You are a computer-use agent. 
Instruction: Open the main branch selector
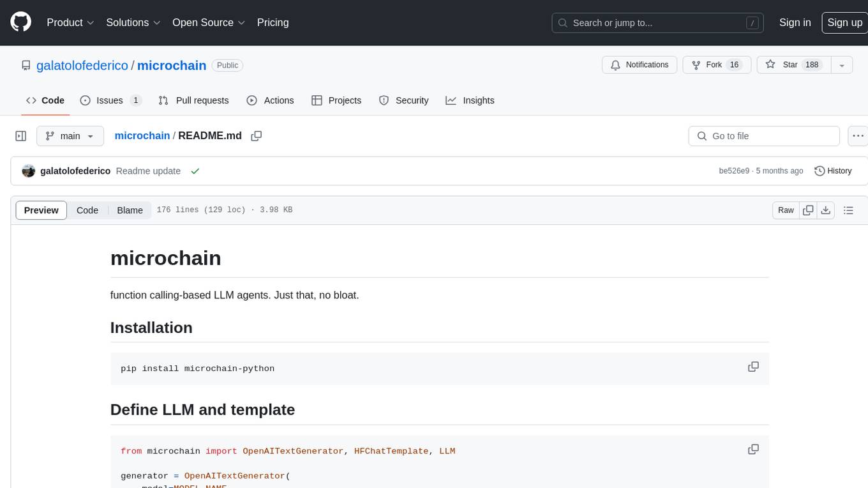[x=70, y=136]
